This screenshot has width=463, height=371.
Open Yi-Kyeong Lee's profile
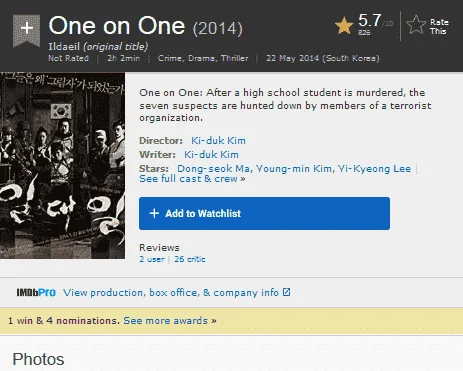pos(374,169)
